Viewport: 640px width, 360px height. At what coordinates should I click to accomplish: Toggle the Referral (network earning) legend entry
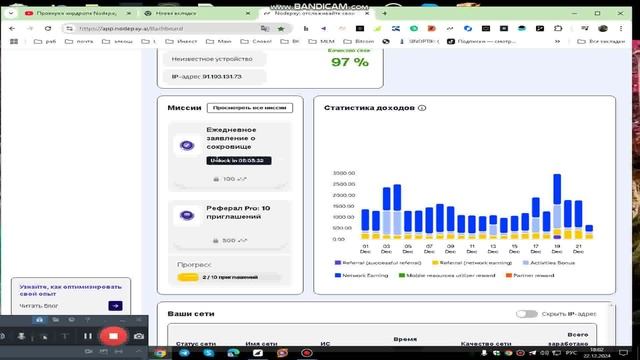[x=471, y=263]
